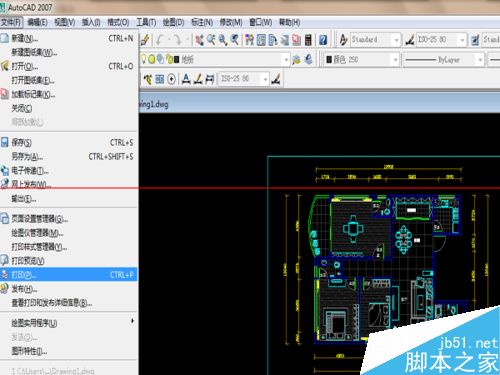500x375 pixels.
Task: Toggle the layer on/off light bulb
Action: click(144, 59)
